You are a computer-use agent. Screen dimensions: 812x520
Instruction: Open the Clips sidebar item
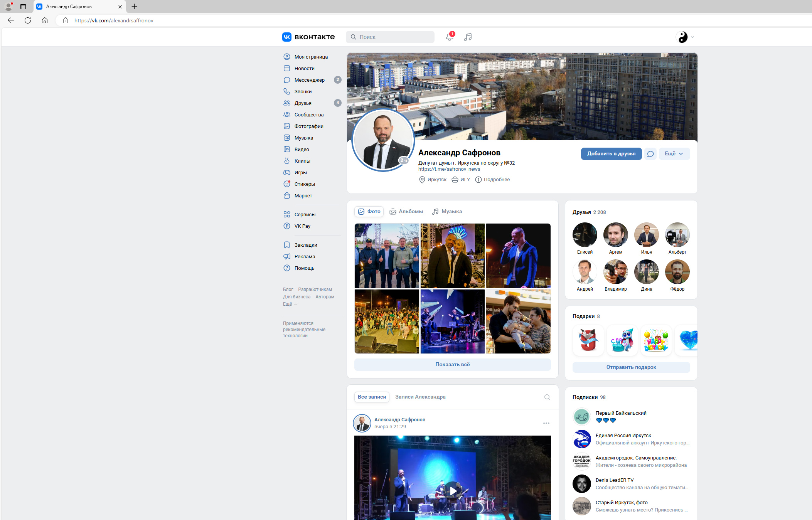click(302, 161)
